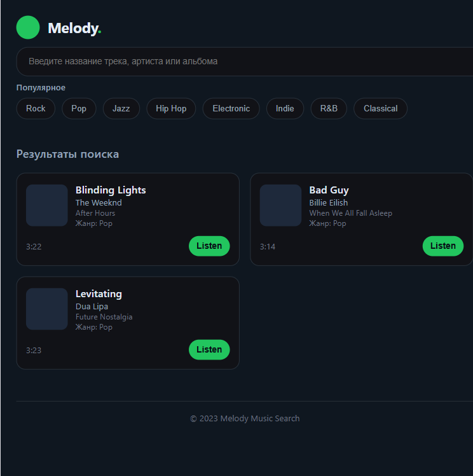The height and width of the screenshot is (476, 473).
Task: Click the Levitating album cover thumbnail
Action: pos(47,309)
